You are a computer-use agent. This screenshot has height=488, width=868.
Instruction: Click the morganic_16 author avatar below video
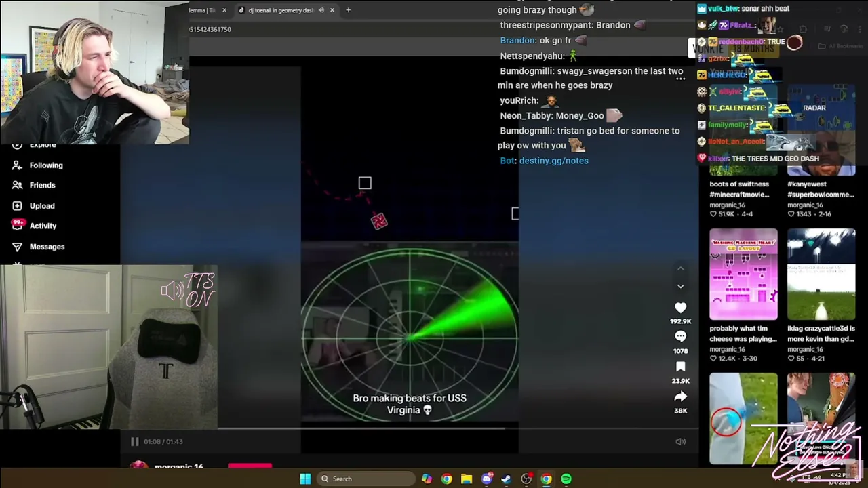[138, 465]
